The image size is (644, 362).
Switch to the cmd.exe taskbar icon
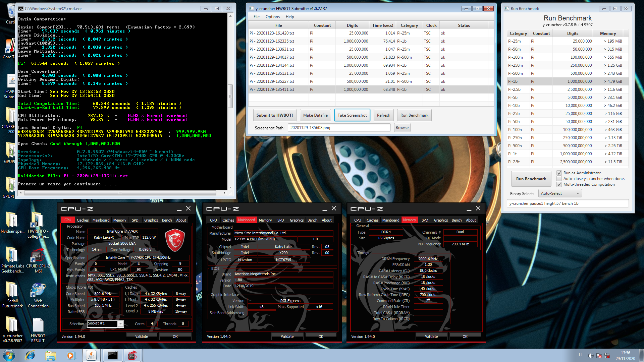click(x=112, y=355)
